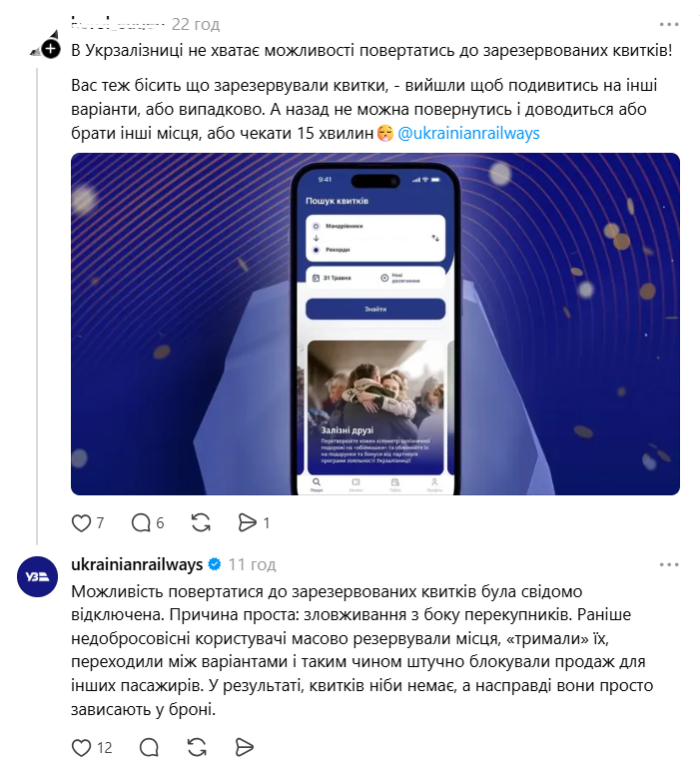Click the blue verified badge next to ukrainianrailways

(x=215, y=564)
